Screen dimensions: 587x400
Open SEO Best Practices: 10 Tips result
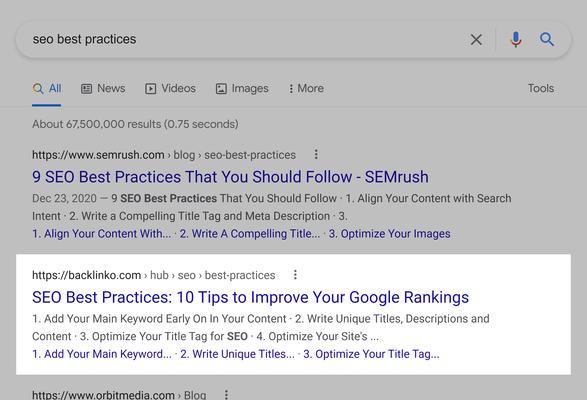click(250, 297)
